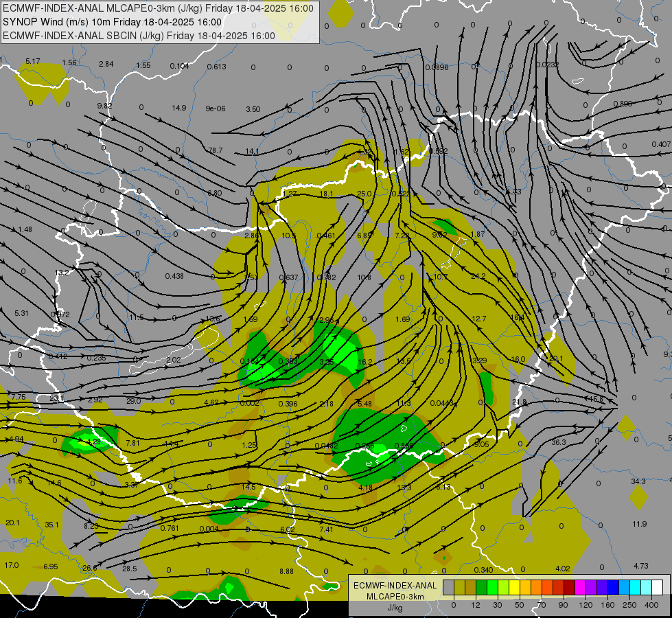The height and width of the screenshot is (618, 672).
Task: Click the legend tick label '120'
Action: coord(586,605)
